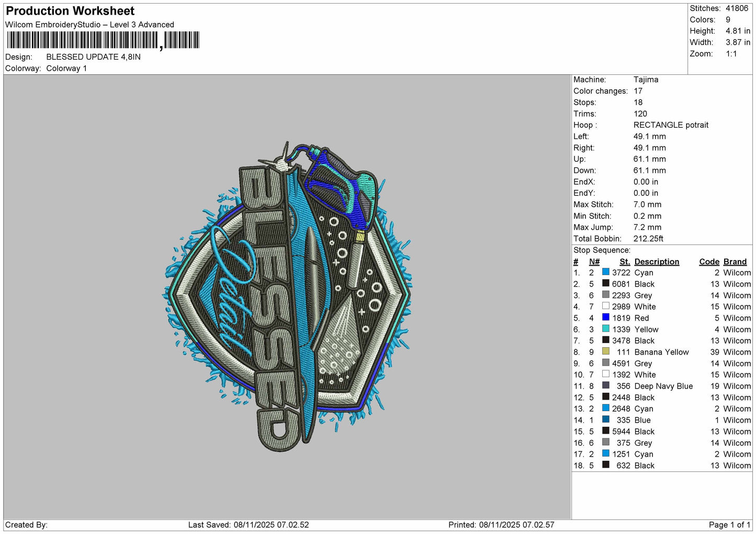Click the Cyan swatch in stop 1
This screenshot has height=534, width=756.
click(605, 272)
